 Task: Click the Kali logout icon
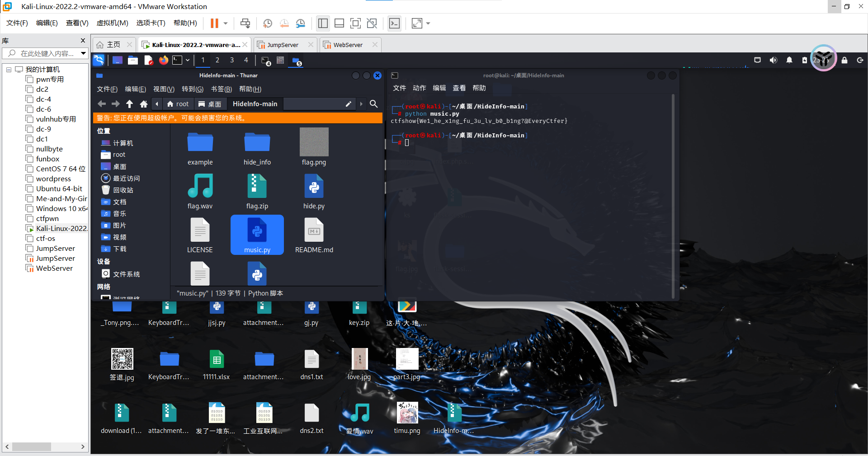tap(860, 60)
